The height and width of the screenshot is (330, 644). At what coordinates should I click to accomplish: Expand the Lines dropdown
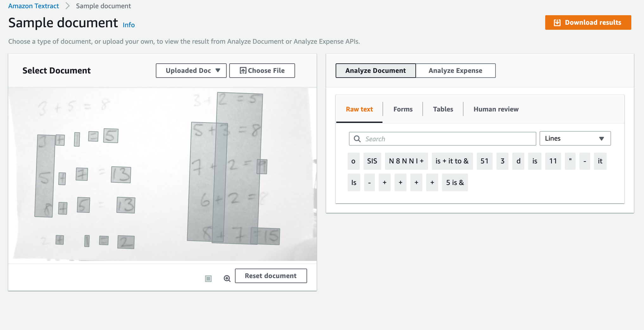point(575,138)
